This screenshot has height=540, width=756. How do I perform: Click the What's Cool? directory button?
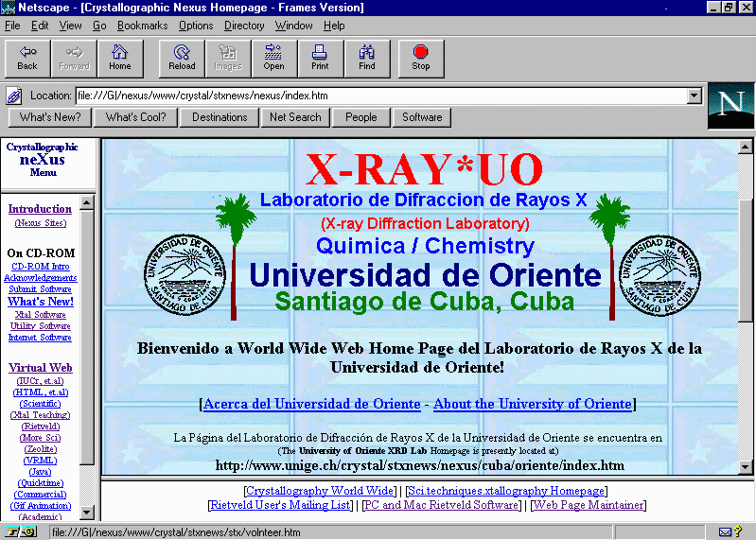click(x=135, y=117)
